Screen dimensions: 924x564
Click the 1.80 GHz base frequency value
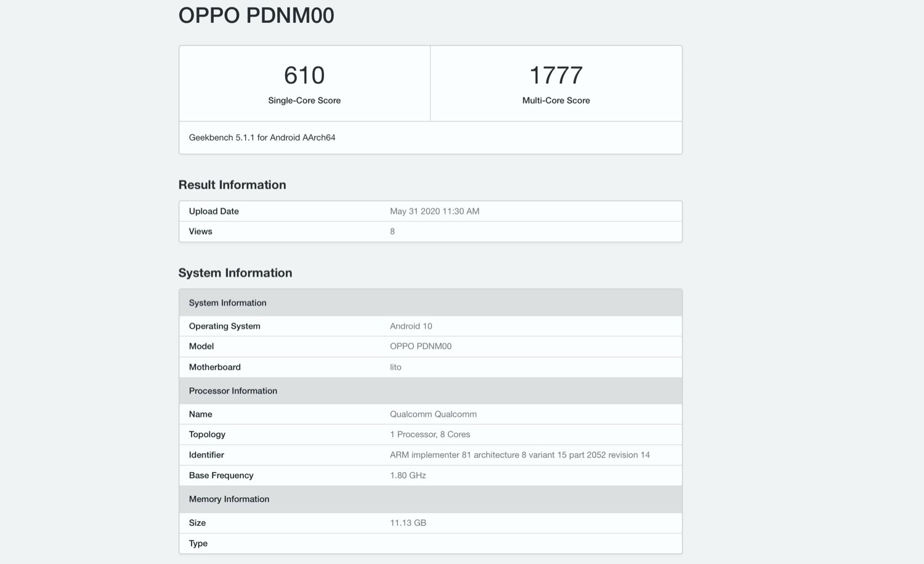(x=408, y=475)
